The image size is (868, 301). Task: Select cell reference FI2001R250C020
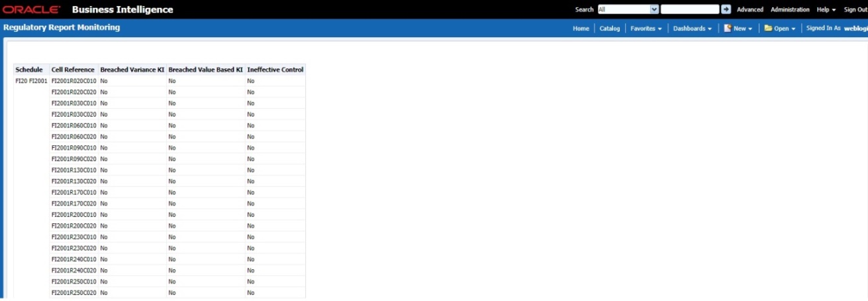click(73, 292)
